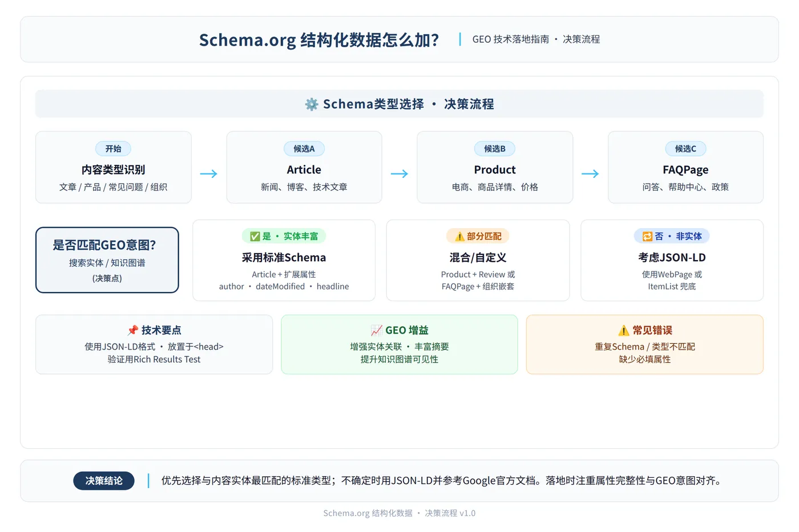Click the footer text Schema.org 结构化数据・决策流程 v1.0
799x532 pixels.
399,513
